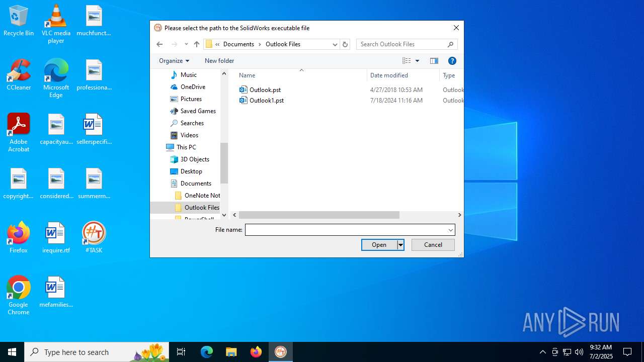Click Firefox icon in taskbar

coord(256,352)
